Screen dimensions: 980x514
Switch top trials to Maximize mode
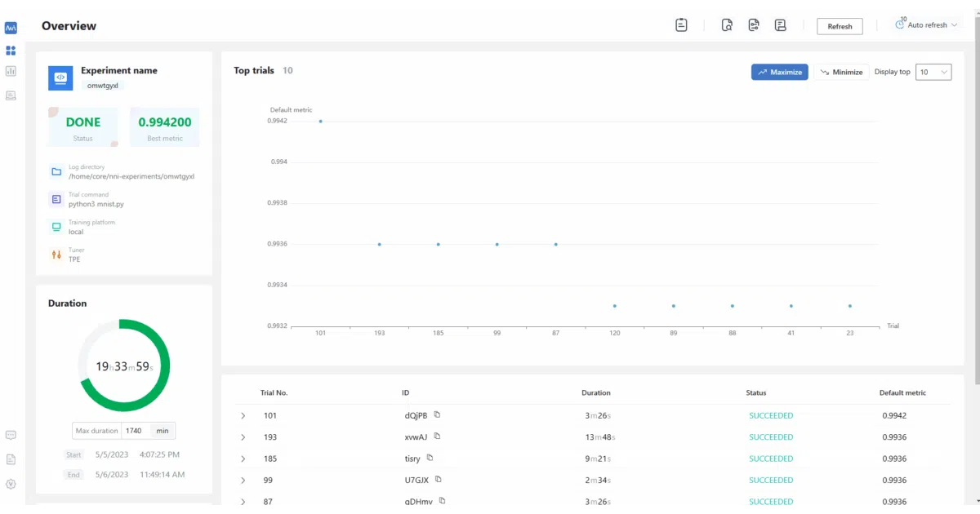click(x=780, y=72)
